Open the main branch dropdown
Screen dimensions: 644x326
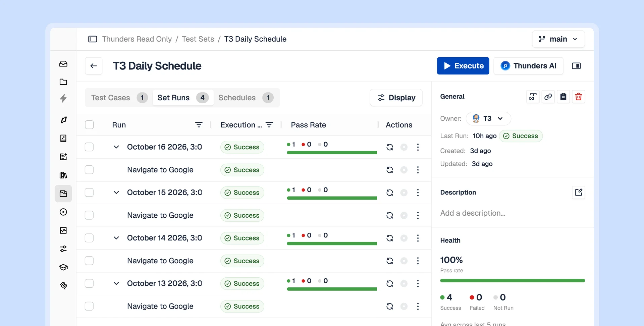[558, 39]
